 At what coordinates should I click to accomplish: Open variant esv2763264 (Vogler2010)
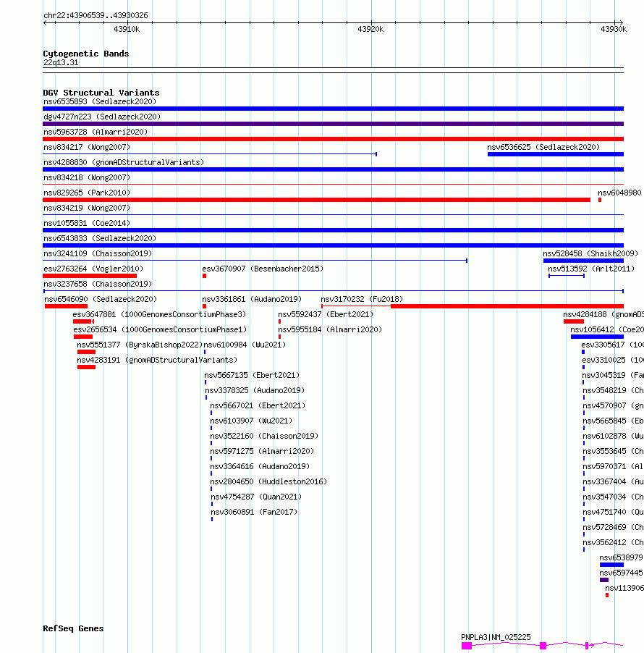93,269
